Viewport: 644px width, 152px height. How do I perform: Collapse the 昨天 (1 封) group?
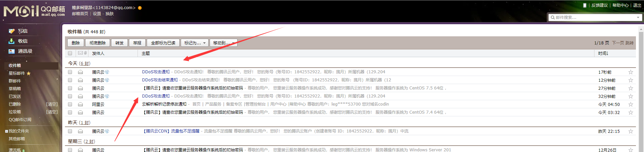[x=79, y=122]
